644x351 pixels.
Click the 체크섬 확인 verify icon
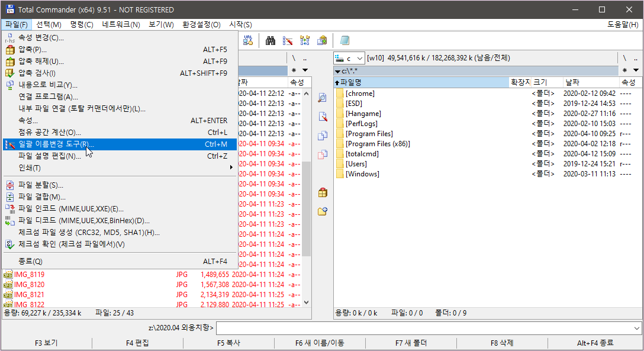(10, 244)
